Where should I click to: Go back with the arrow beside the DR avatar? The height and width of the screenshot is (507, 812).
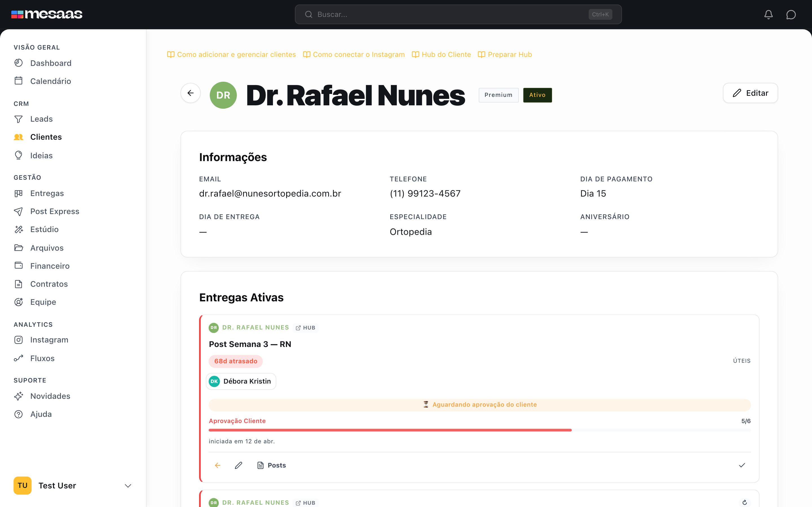[x=191, y=93]
